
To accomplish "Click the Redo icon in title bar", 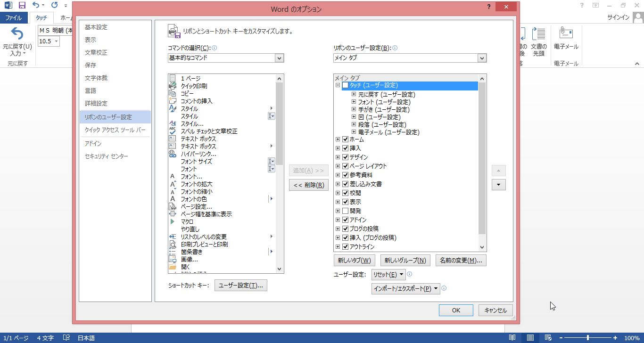I will coord(54,6).
